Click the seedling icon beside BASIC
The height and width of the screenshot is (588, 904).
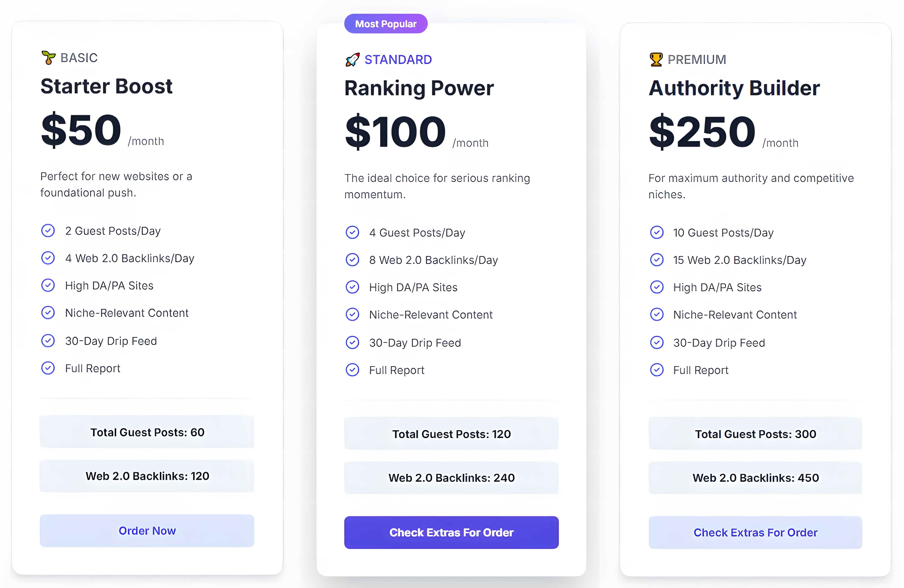(48, 58)
